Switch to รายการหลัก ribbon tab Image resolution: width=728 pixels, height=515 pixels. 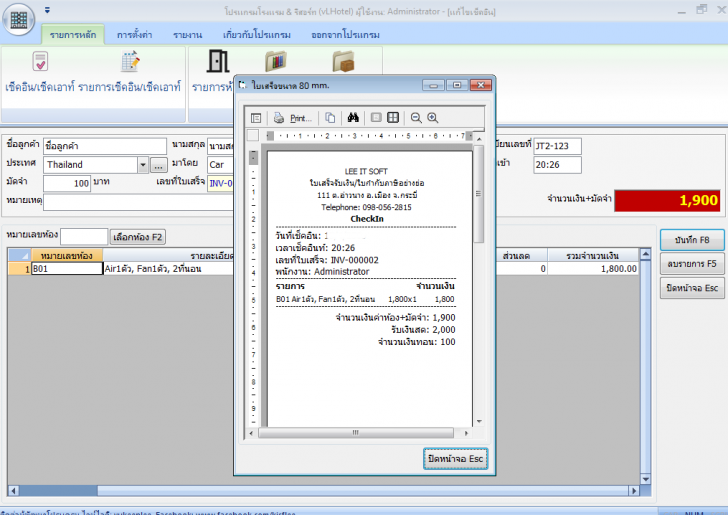coord(73,35)
